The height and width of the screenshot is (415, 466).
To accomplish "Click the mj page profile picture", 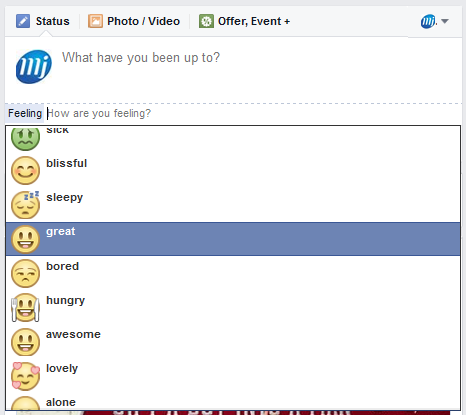I will point(34,67).
